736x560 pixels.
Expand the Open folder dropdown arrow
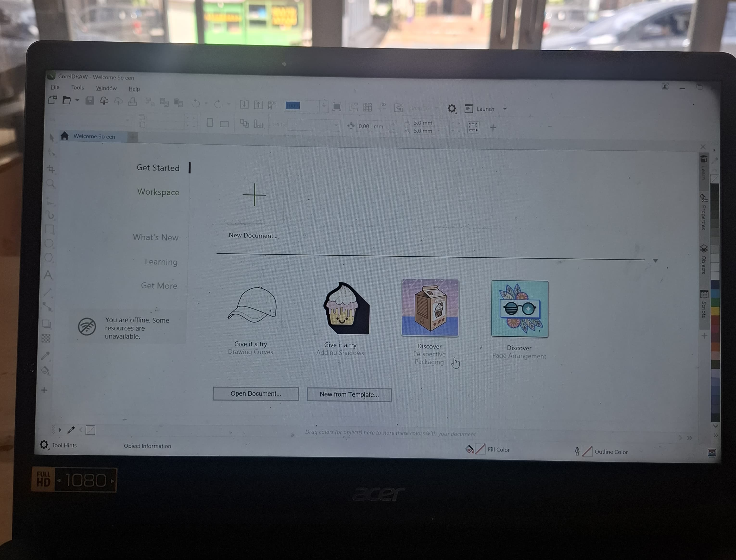(x=77, y=100)
